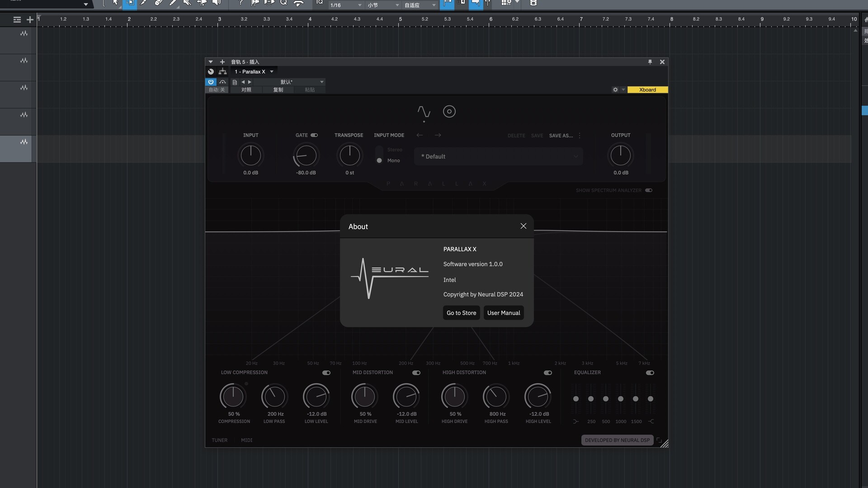
Task: Toggle Show Spectrum Analyzer switch
Action: (649, 190)
